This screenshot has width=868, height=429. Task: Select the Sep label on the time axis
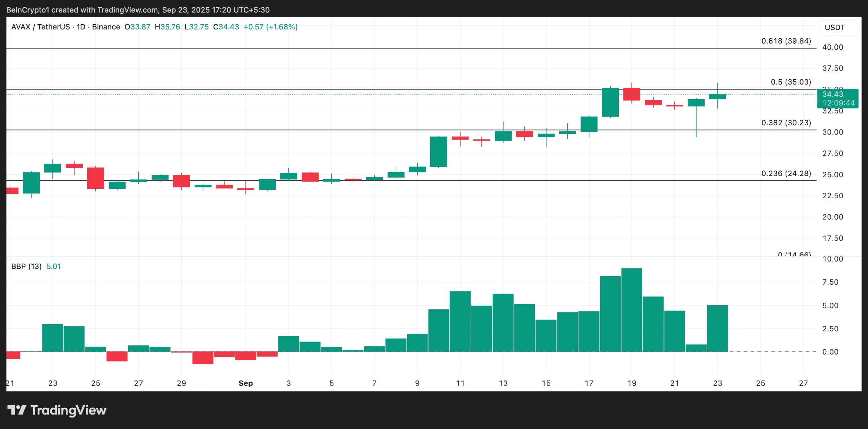[246, 383]
